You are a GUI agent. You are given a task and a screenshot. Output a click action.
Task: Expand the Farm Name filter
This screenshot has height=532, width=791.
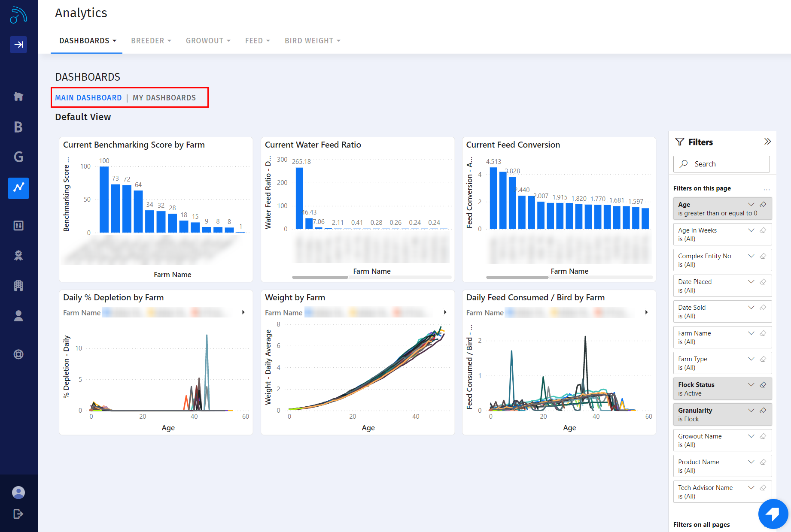pyautogui.click(x=751, y=333)
